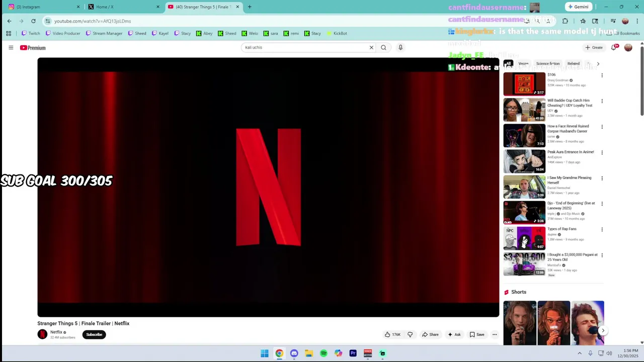This screenshot has width=644, height=362.
Task: Open options for Grandma video
Action: pos(602,178)
